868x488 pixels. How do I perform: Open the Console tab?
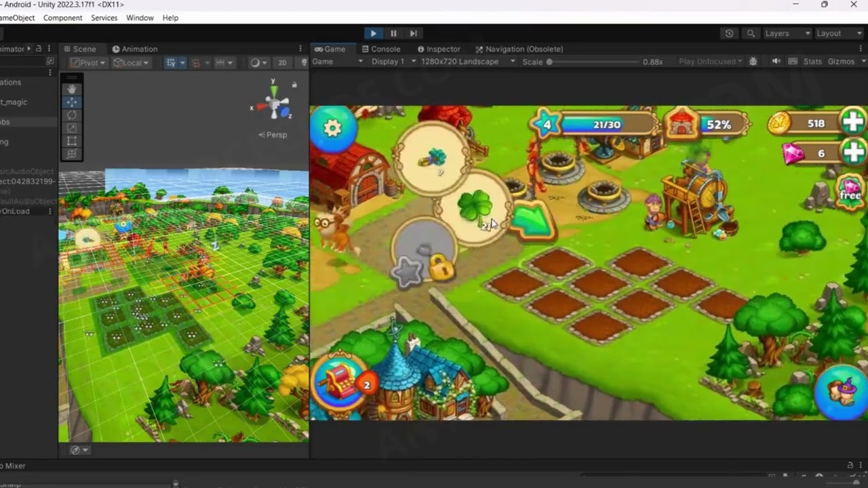(381, 49)
